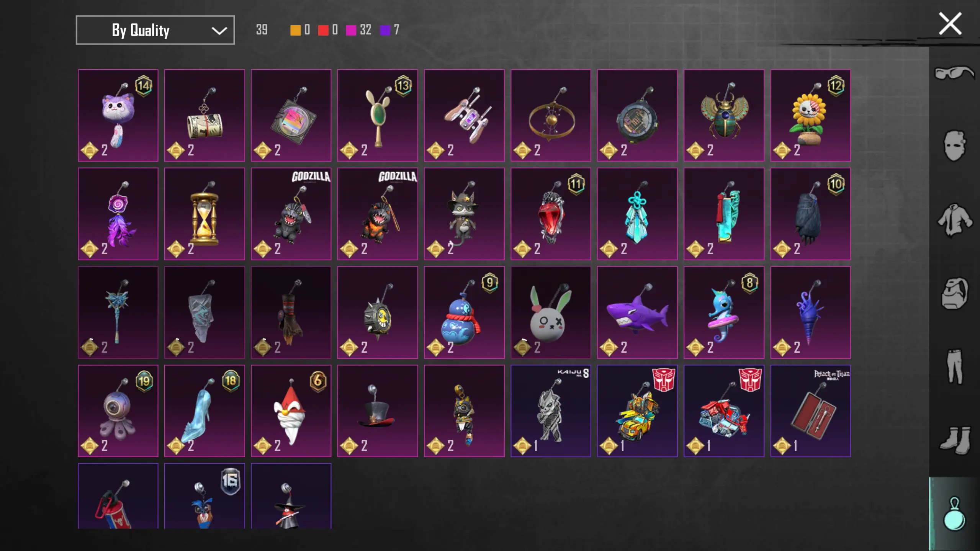Select the purple cat ornament numbered 14

[118, 115]
